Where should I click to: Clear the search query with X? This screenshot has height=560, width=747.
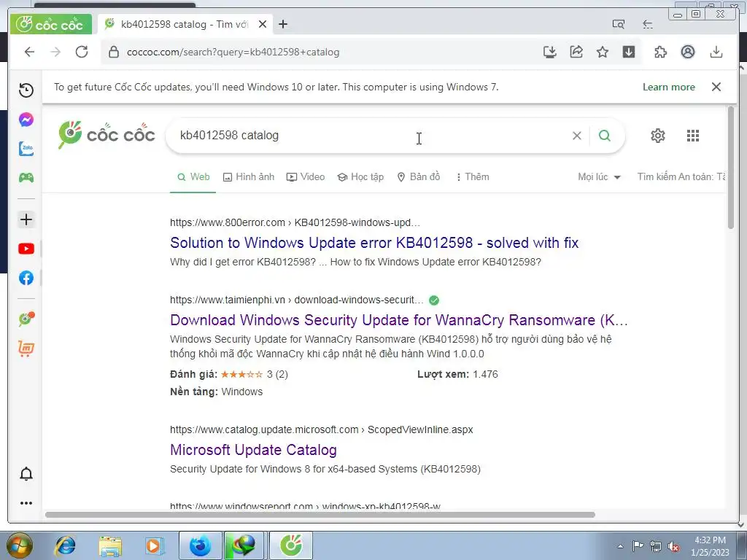pyautogui.click(x=576, y=136)
